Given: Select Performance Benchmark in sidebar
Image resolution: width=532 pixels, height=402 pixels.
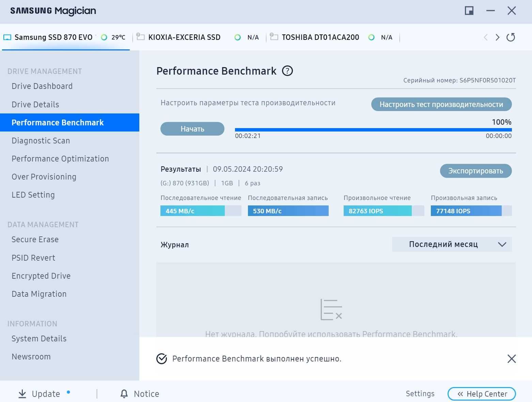Looking at the screenshot, I should pos(69,122).
